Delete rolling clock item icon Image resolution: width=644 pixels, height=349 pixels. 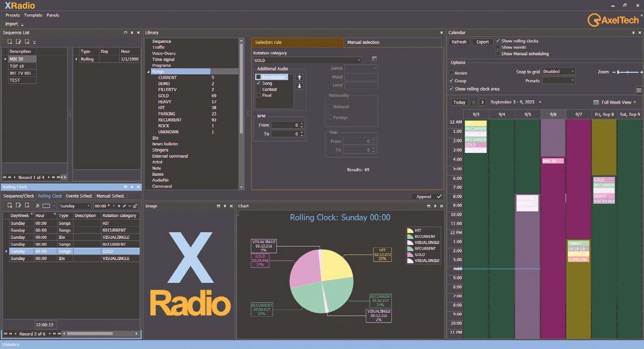(x=27, y=205)
